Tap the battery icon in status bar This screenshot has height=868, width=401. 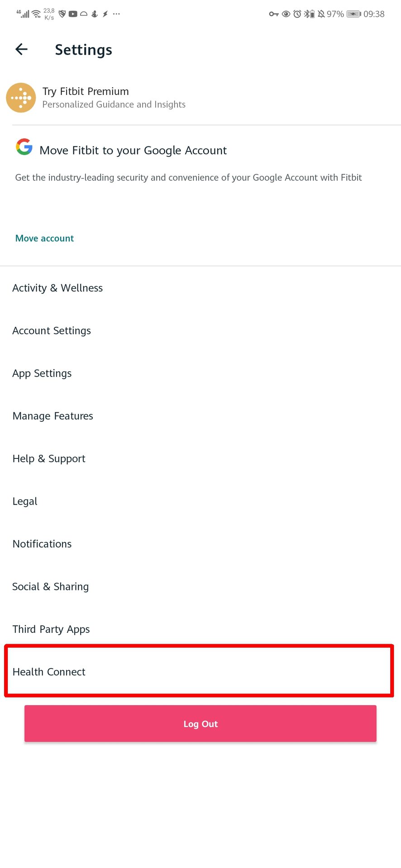[353, 14]
